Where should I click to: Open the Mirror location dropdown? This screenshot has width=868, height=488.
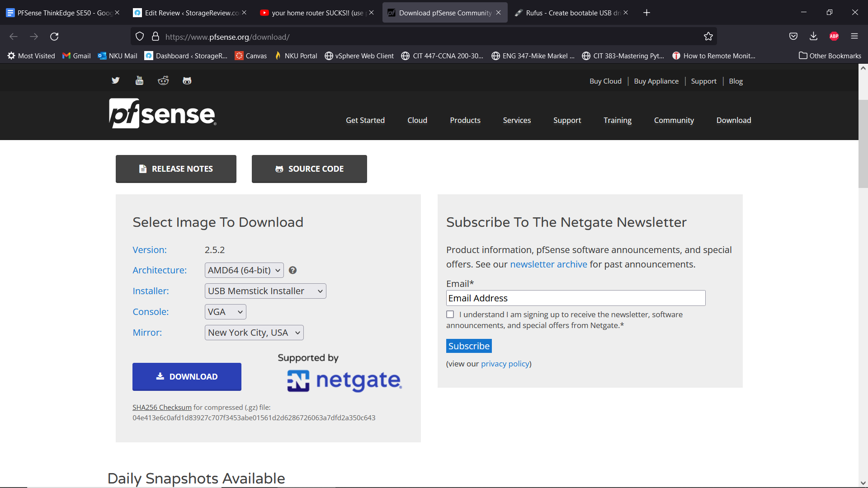[x=254, y=333]
